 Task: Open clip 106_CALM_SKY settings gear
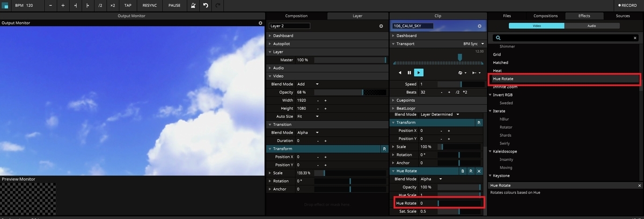(480, 26)
